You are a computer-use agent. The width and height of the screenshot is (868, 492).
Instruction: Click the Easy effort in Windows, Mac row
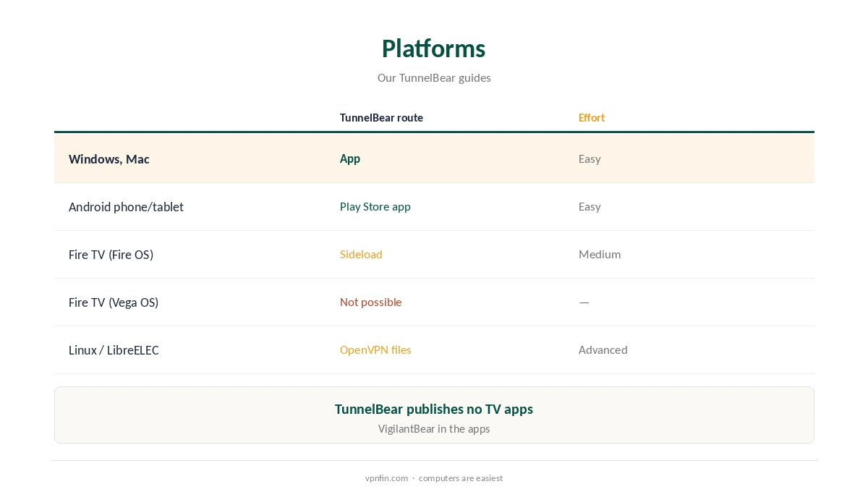(x=590, y=158)
